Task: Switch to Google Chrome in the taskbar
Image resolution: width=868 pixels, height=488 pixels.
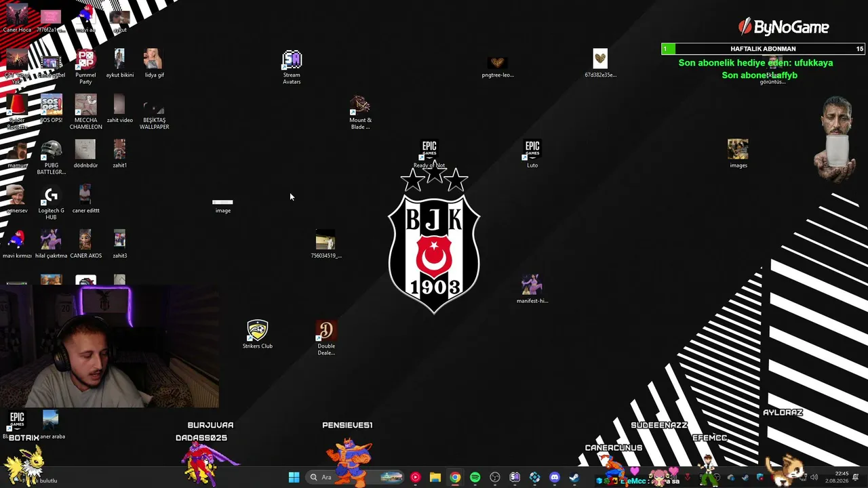Action: (x=455, y=477)
